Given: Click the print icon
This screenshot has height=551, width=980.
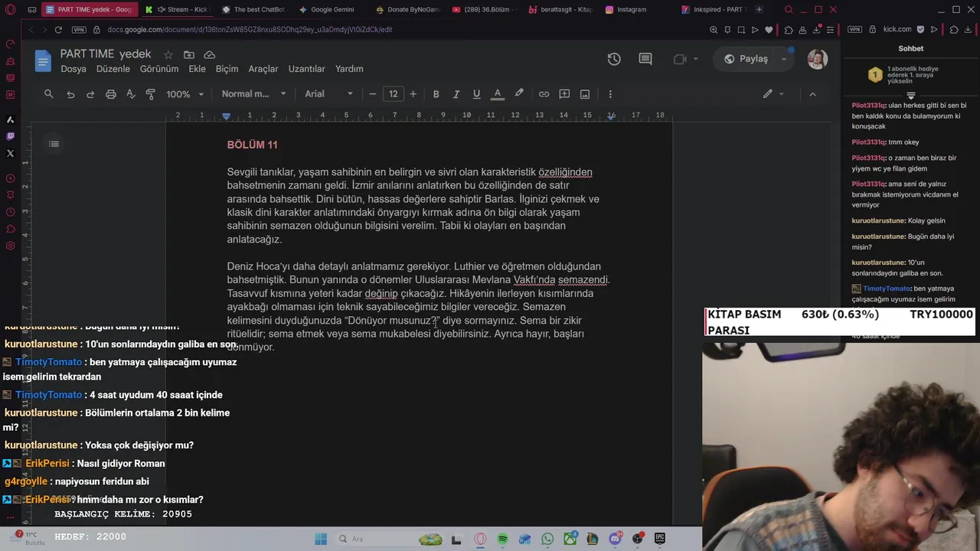Looking at the screenshot, I should [x=111, y=94].
